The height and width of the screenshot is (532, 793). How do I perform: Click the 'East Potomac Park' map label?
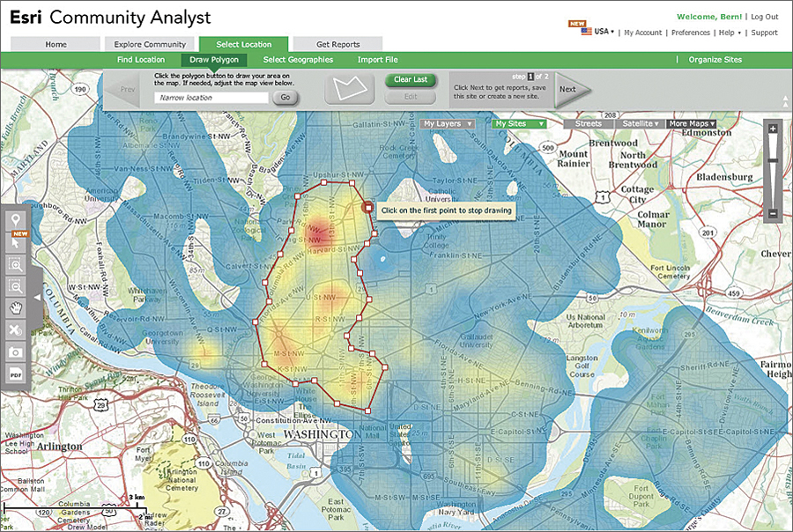point(336,509)
